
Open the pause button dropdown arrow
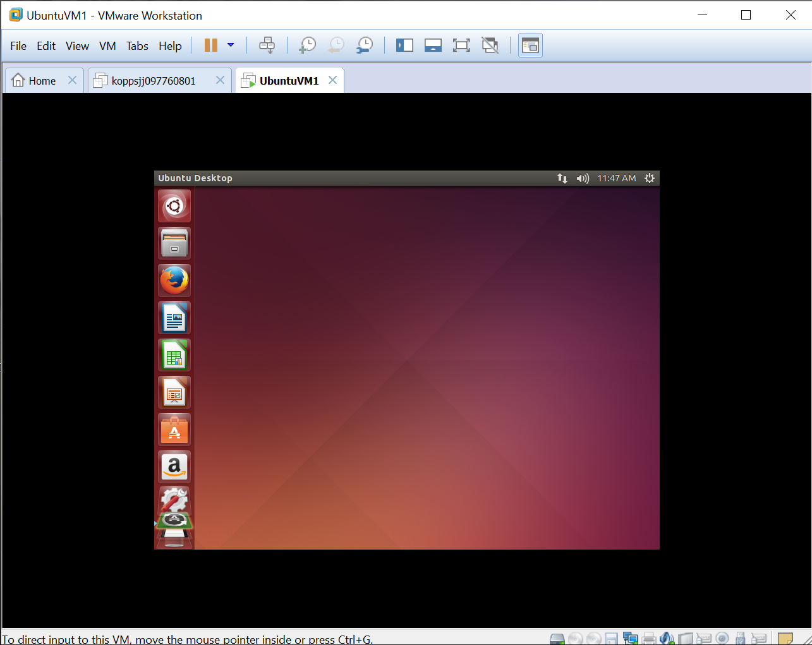tap(230, 45)
